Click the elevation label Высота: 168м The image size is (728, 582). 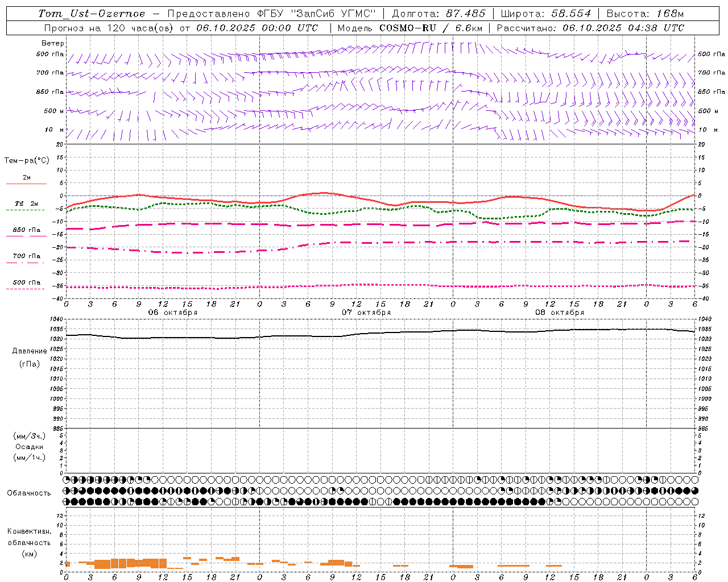tap(645, 14)
